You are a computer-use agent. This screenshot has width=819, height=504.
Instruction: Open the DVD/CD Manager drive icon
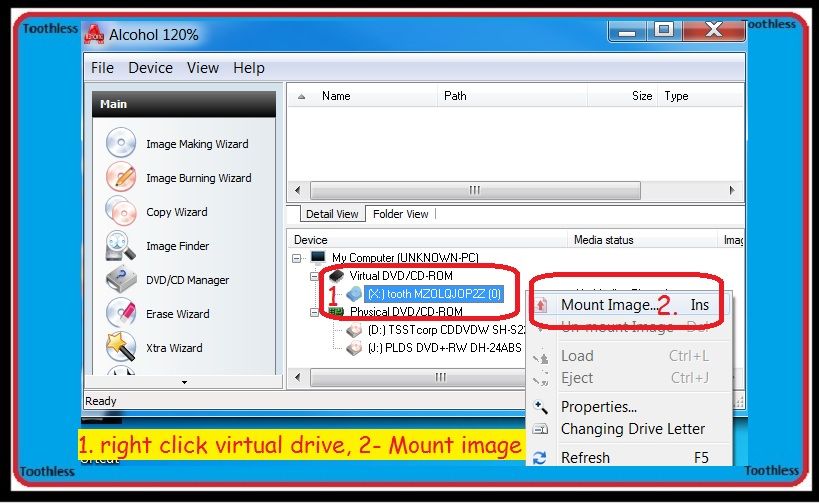coord(121,279)
